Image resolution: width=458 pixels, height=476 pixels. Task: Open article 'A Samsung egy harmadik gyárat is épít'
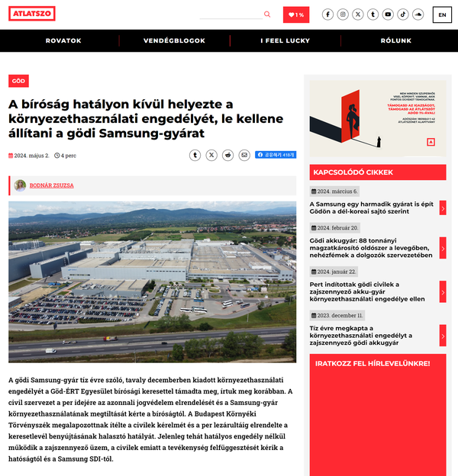(372, 207)
